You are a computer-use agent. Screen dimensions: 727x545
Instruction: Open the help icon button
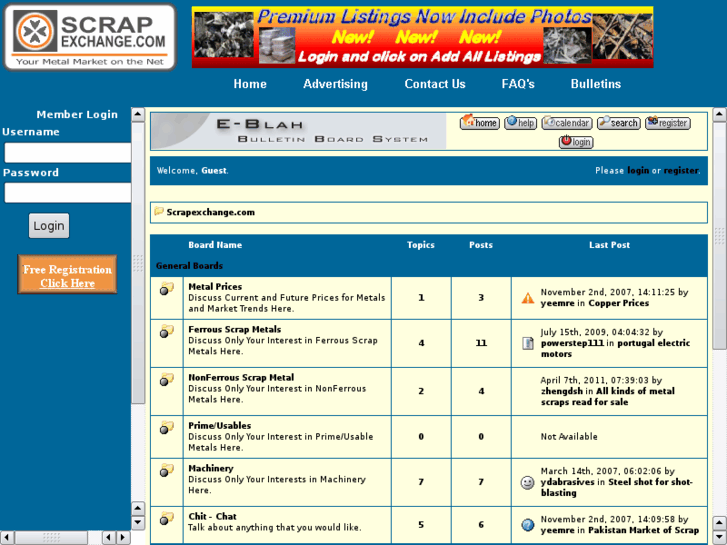[x=520, y=122]
